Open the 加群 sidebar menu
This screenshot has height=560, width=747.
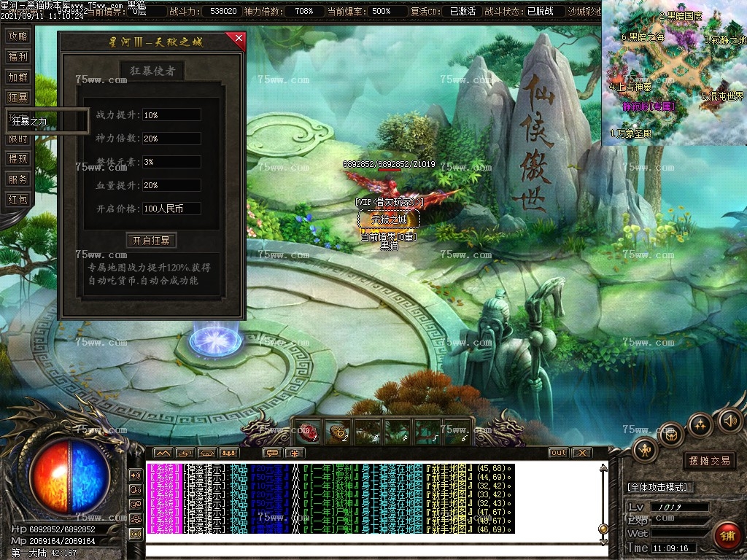tap(18, 77)
